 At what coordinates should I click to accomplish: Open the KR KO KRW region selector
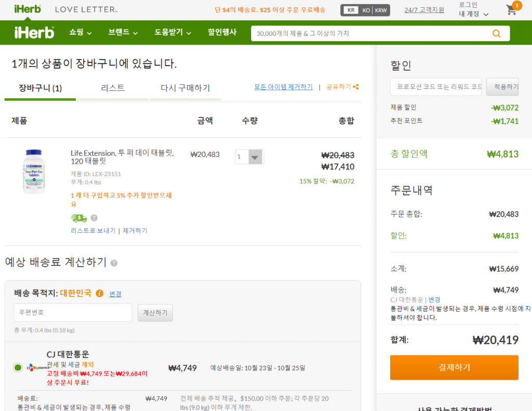coord(365,10)
